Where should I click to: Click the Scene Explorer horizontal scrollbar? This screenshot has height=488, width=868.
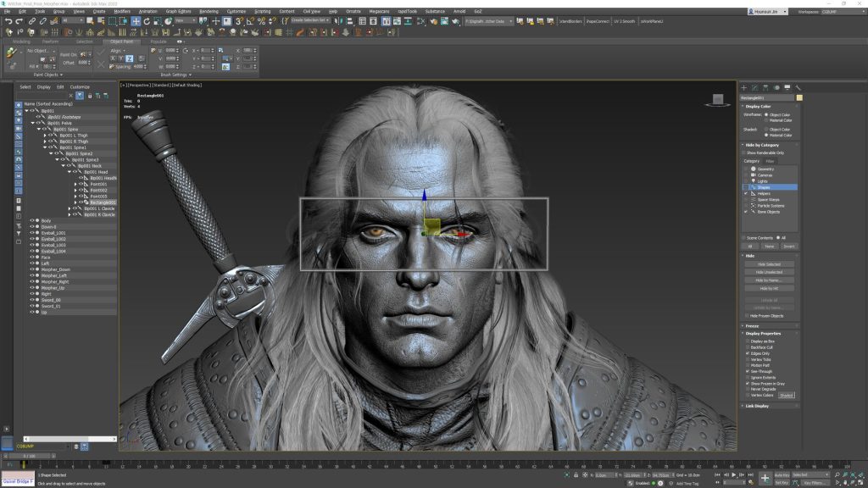pos(70,439)
